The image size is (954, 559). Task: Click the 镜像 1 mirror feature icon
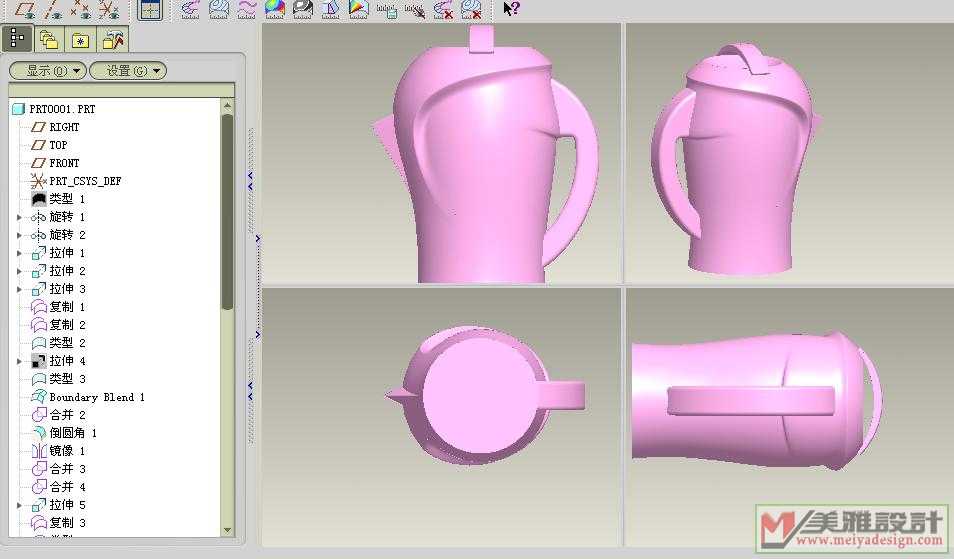[39, 451]
